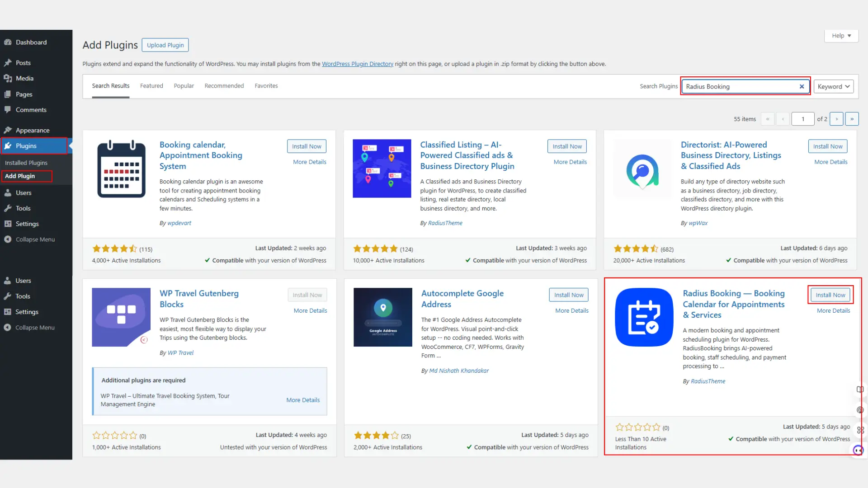Open RadiusTheme author link under Radius Booking

point(708,381)
